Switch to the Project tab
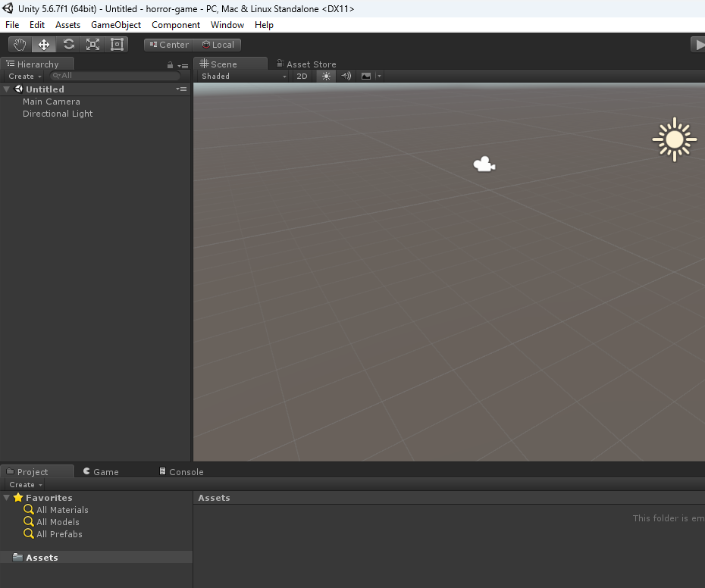 pos(37,471)
